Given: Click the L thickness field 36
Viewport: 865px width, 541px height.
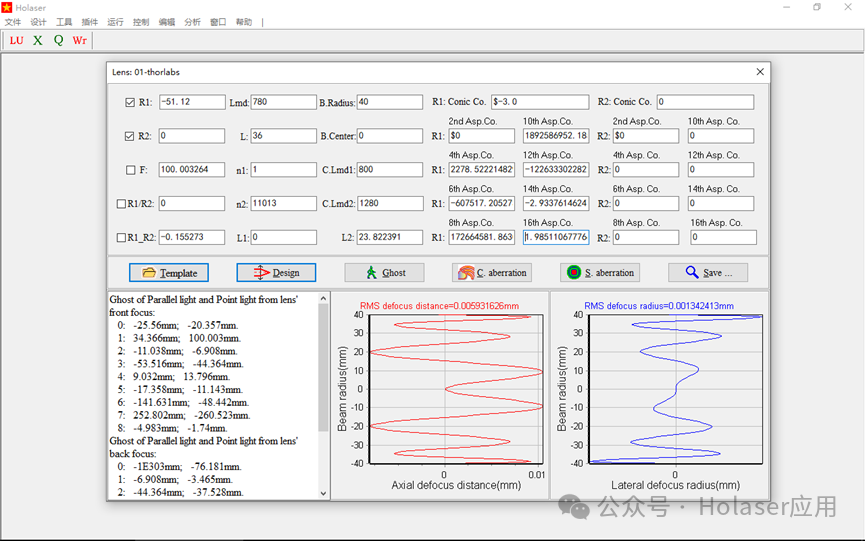Looking at the screenshot, I should coord(284,136).
